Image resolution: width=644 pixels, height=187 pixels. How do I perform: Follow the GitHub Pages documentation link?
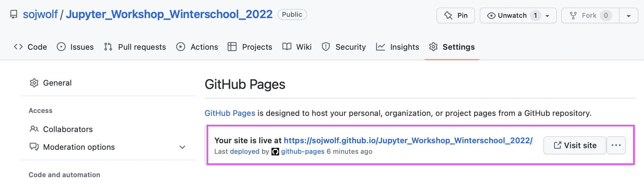click(x=230, y=113)
